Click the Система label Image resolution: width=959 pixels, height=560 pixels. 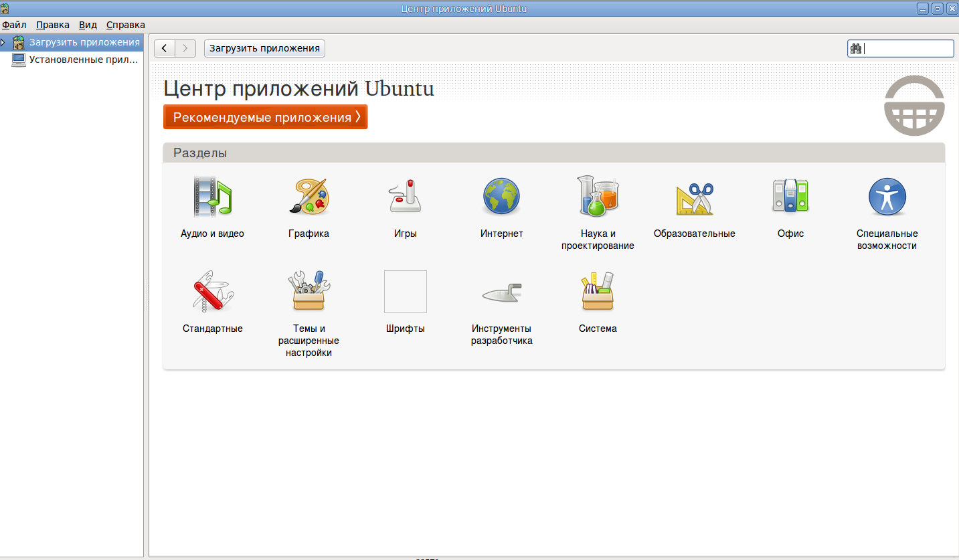point(598,329)
